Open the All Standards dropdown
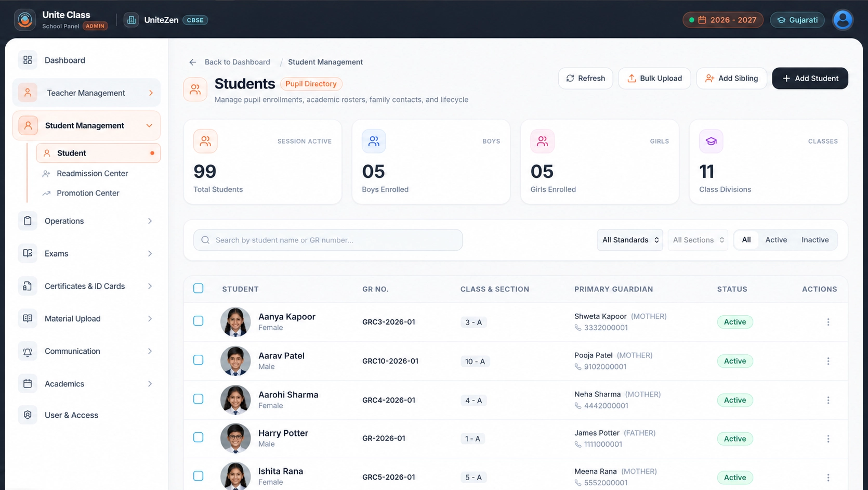Image resolution: width=868 pixels, height=490 pixels. [x=630, y=240]
